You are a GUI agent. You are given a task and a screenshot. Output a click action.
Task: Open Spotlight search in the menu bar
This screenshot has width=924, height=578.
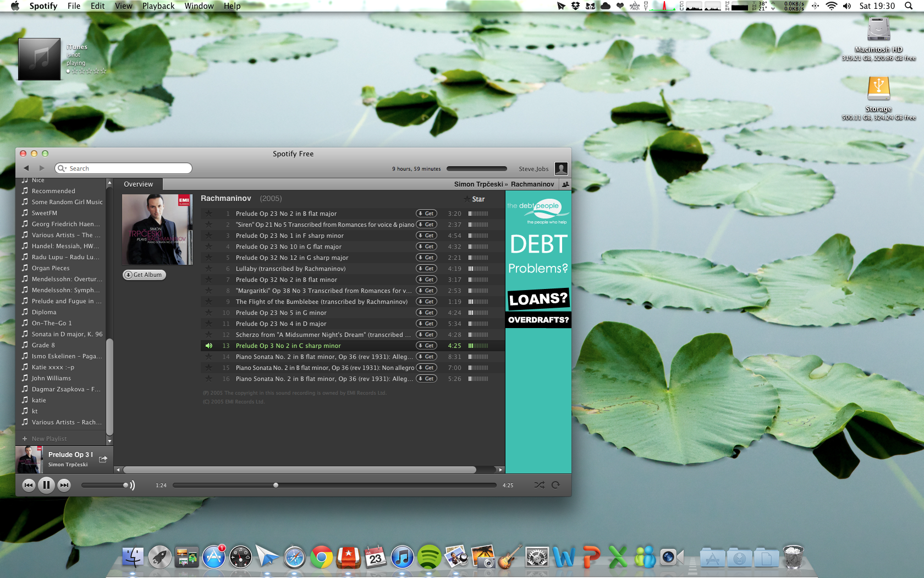point(909,6)
